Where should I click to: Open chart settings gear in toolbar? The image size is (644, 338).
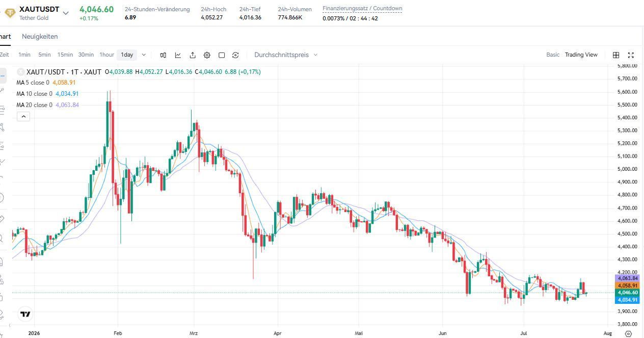coord(207,55)
